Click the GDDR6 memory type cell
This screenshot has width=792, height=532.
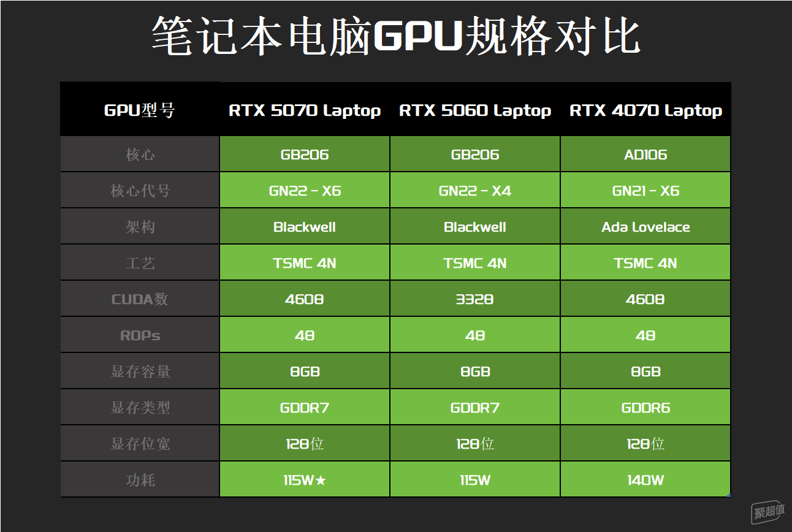tap(645, 408)
